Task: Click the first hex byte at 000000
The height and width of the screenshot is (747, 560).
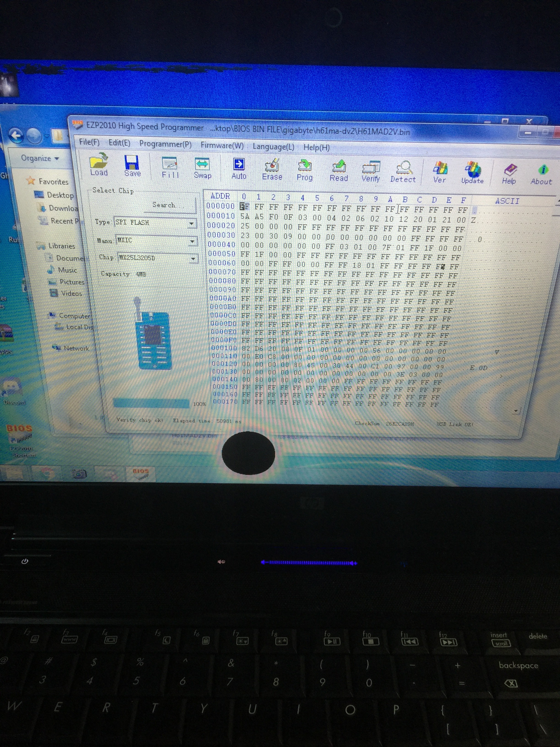Action: tap(244, 206)
